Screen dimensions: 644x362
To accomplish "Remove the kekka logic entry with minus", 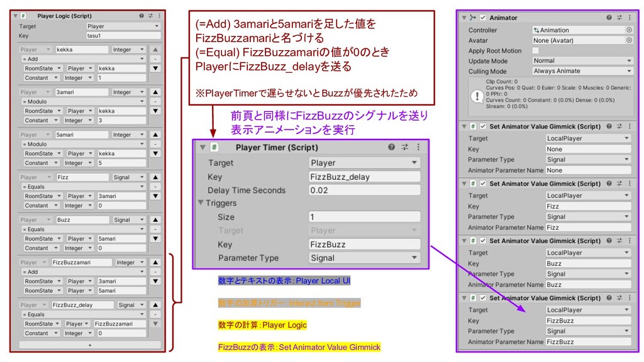I will coord(155,58).
